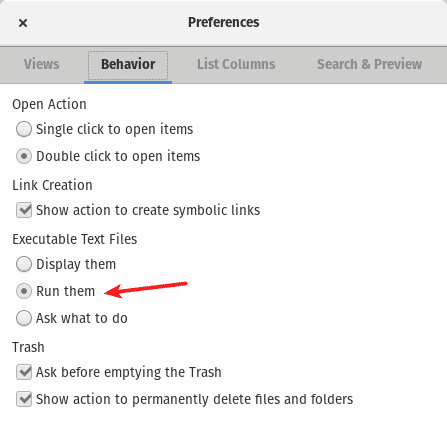The height and width of the screenshot is (423, 447).
Task: Select the Behavior tab
Action: 128,65
